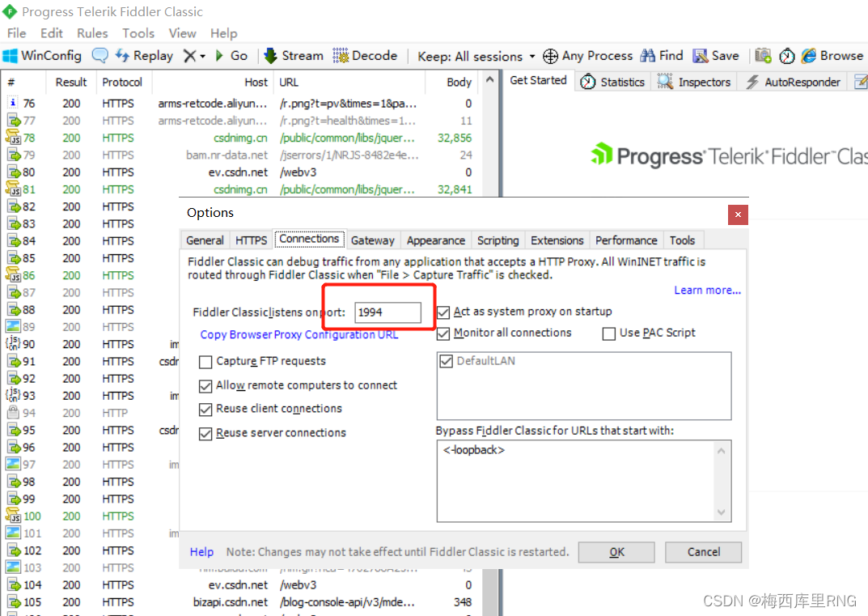Select the HTTPS options tab
The image size is (868, 616).
(252, 240)
